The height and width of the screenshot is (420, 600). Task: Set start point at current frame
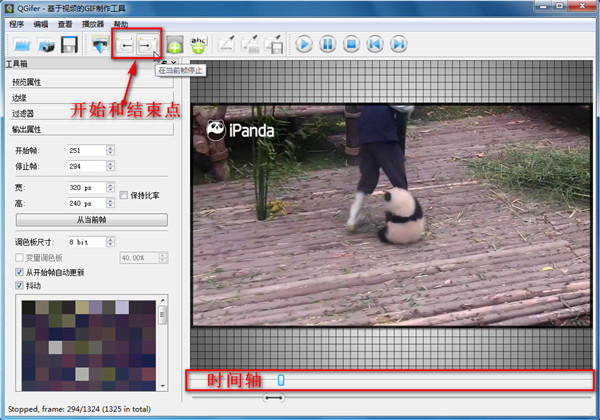tap(126, 45)
